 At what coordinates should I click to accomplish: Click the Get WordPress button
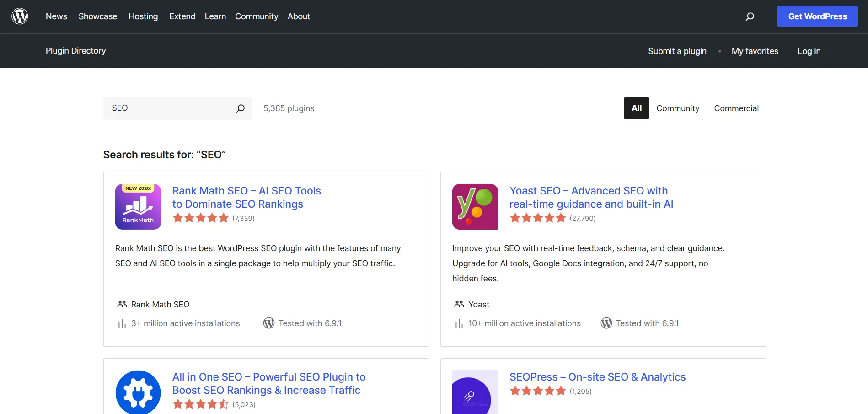(817, 16)
